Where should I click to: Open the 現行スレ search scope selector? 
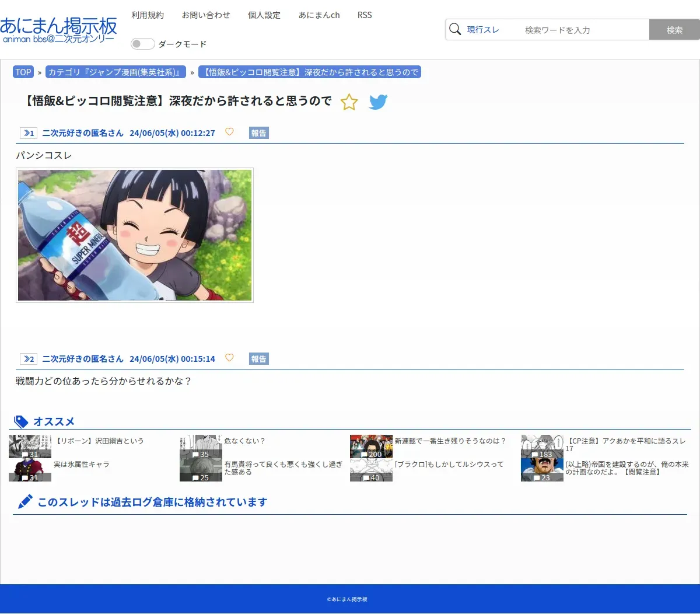(483, 30)
